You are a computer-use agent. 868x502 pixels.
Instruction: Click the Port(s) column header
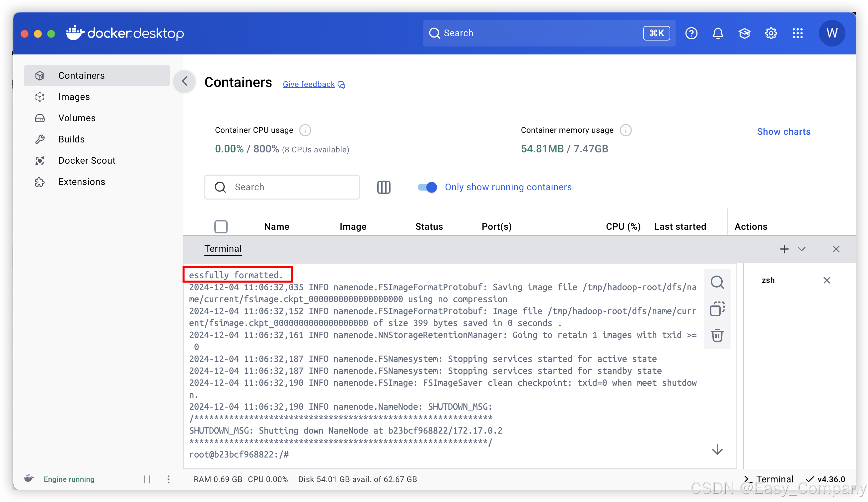click(x=497, y=226)
